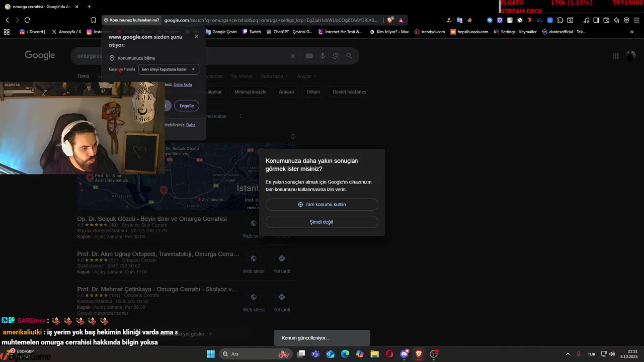This screenshot has width=644, height=362.
Task: Open Brave main menu hamburger icon
Action: pyautogui.click(x=636, y=20)
